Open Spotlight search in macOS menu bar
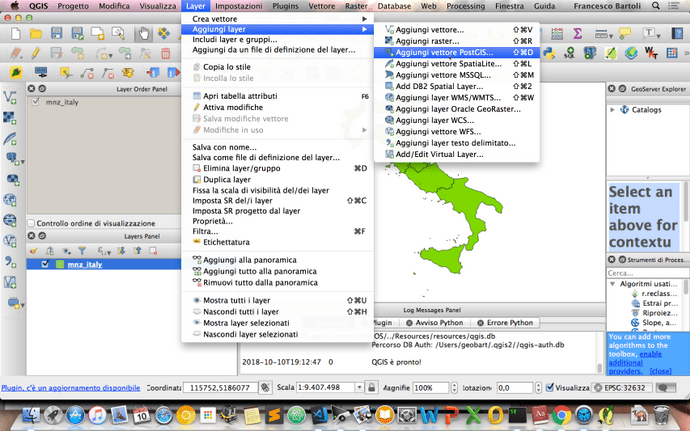The image size is (690, 431). coord(656,6)
